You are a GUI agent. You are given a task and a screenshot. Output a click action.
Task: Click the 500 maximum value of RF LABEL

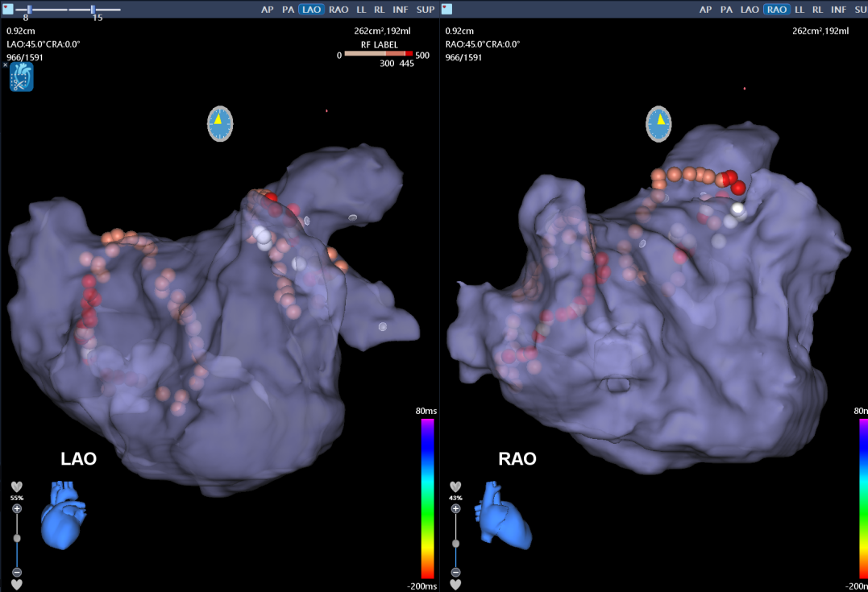(422, 56)
